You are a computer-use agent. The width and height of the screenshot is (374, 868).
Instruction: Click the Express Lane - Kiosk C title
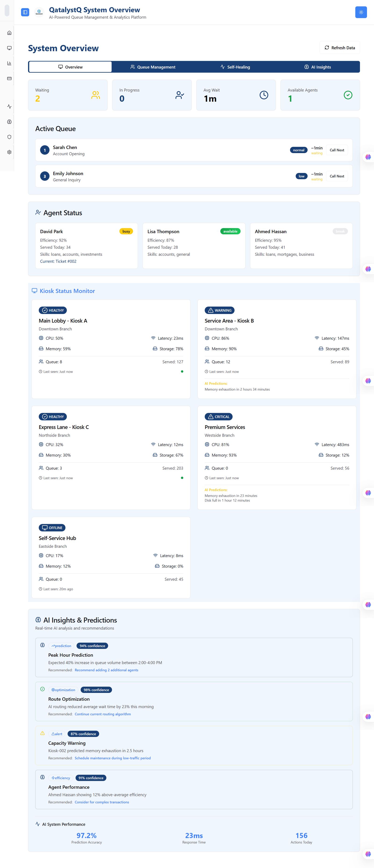pyautogui.click(x=64, y=427)
